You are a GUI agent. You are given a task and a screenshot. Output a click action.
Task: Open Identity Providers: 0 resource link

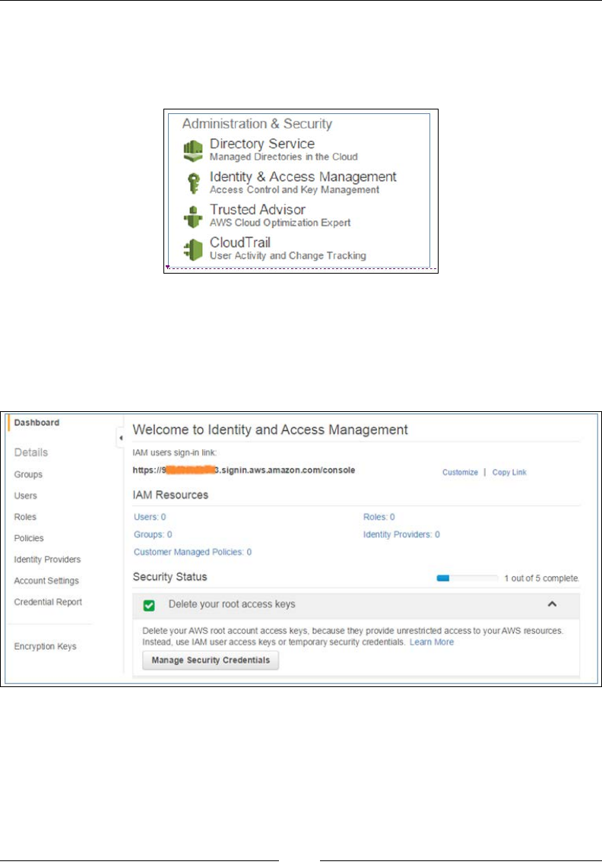401,534
